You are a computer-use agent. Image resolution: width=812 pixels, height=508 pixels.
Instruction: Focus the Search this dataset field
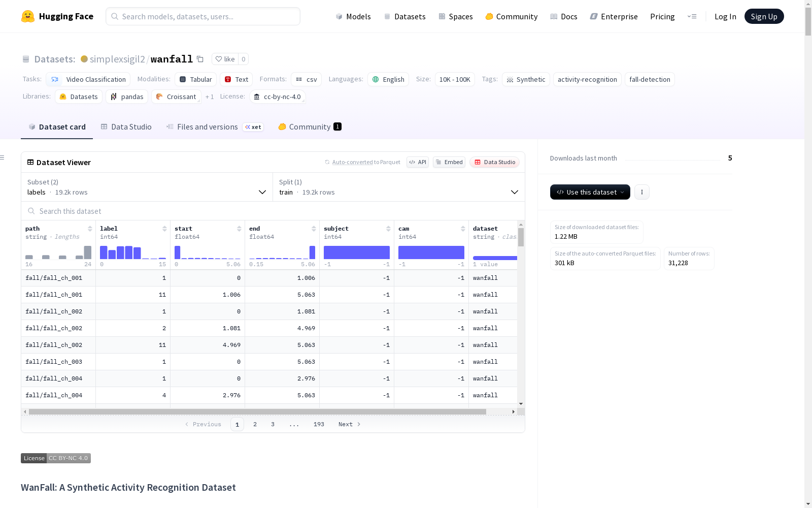pyautogui.click(x=273, y=211)
